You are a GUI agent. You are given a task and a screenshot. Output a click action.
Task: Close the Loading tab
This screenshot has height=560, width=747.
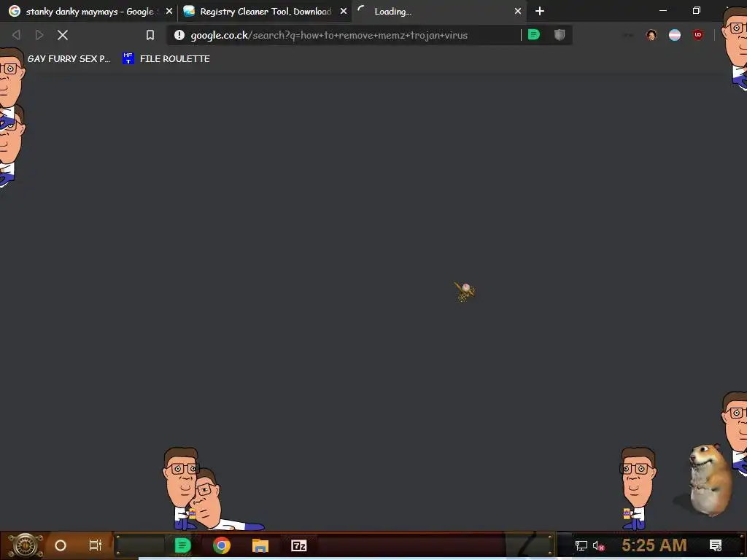[518, 11]
